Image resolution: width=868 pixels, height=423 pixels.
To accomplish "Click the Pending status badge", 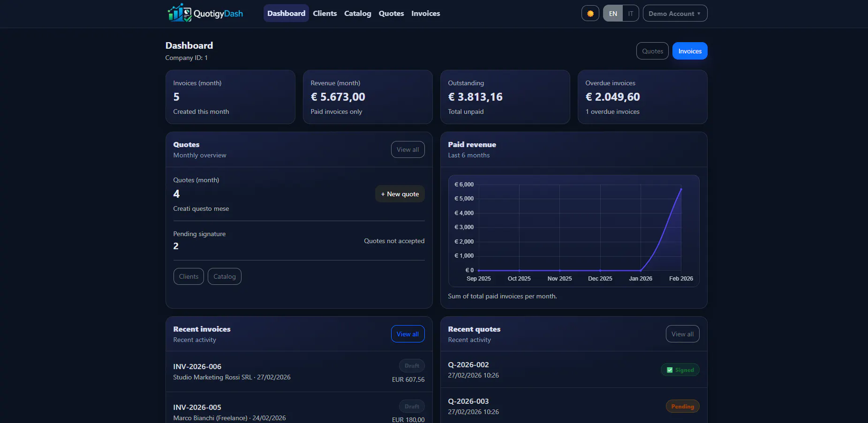I will point(682,407).
